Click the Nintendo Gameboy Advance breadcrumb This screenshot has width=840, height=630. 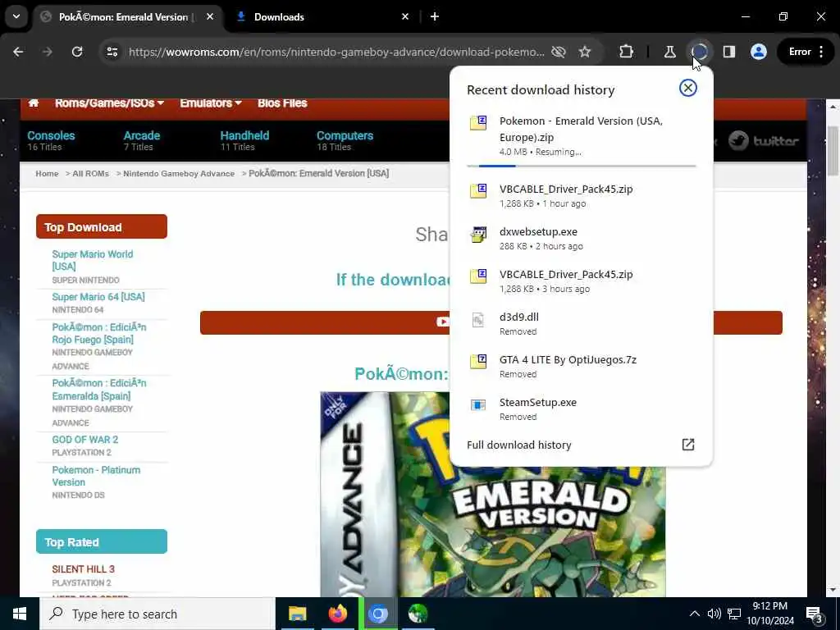179,174
